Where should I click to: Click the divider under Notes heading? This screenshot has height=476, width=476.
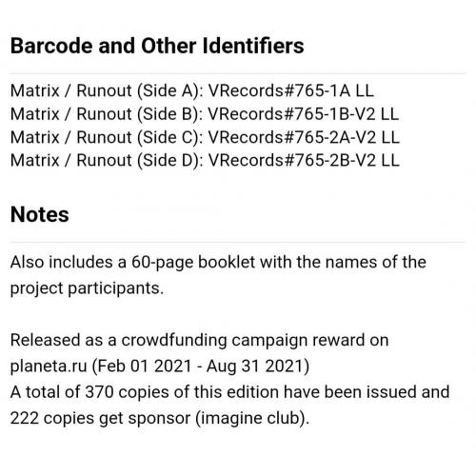click(x=237, y=242)
